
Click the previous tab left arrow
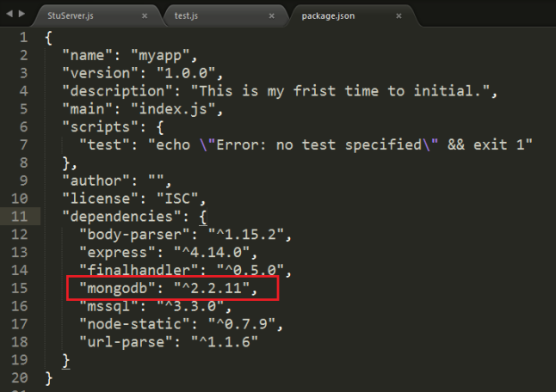point(9,14)
